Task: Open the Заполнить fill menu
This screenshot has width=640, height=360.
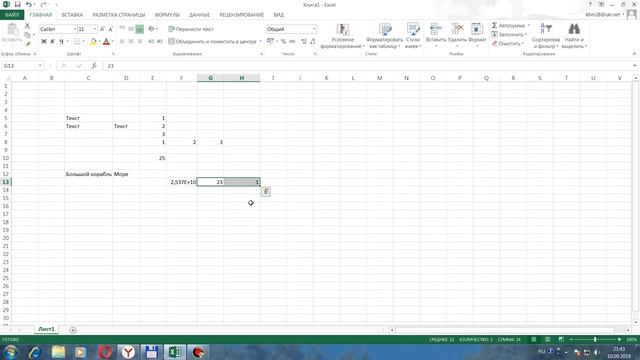Action: pos(509,35)
